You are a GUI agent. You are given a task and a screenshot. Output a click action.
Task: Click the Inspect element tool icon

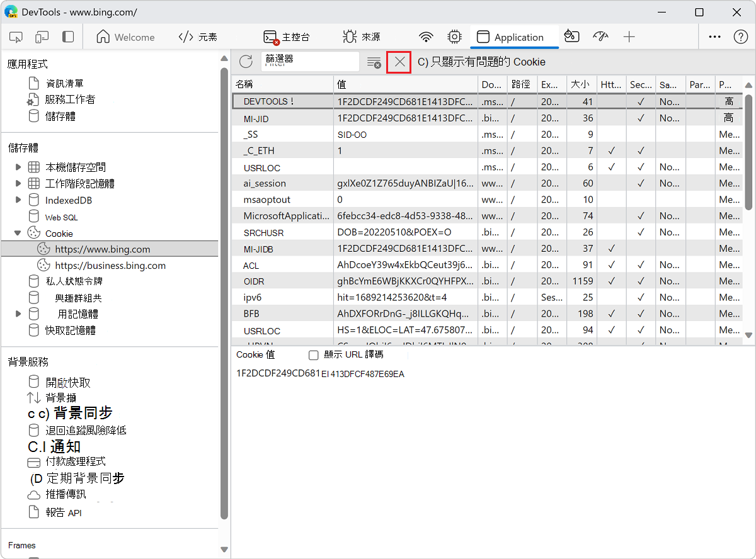coord(16,37)
